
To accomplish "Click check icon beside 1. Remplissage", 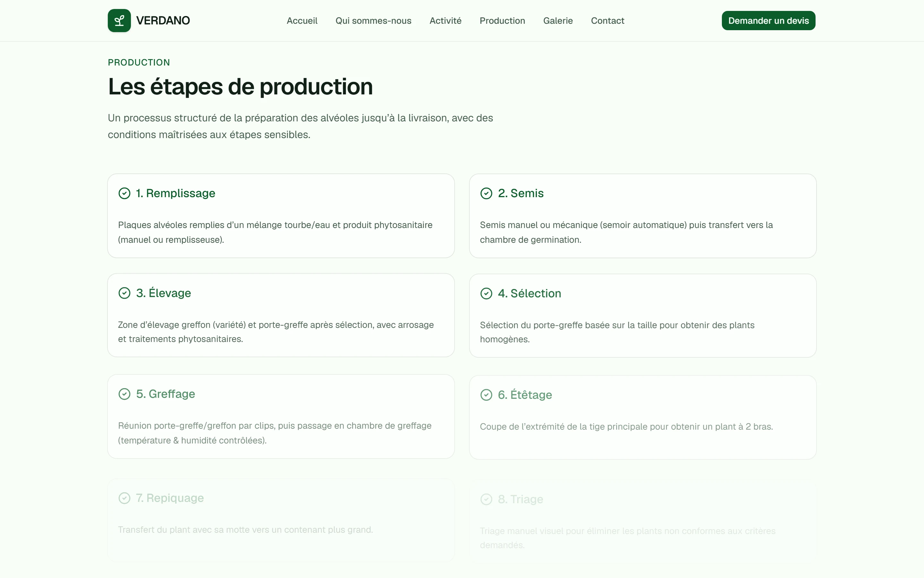I will click(124, 193).
